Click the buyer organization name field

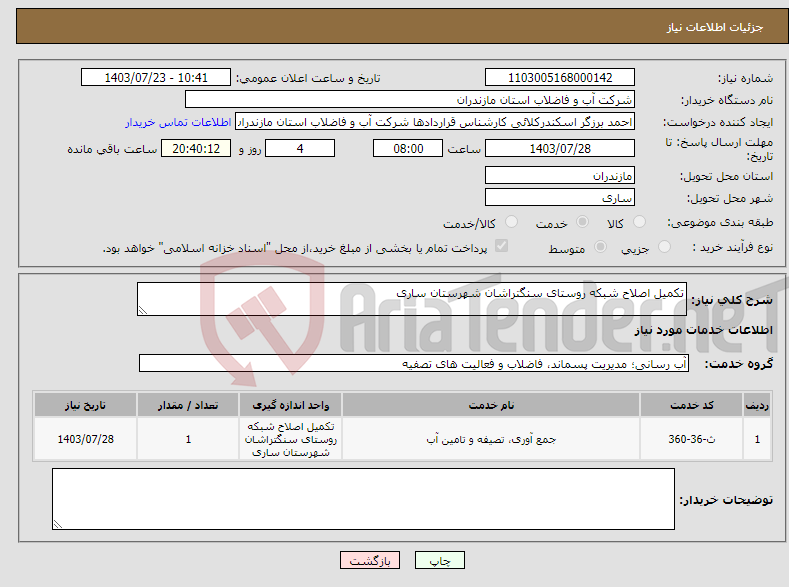click(410, 100)
